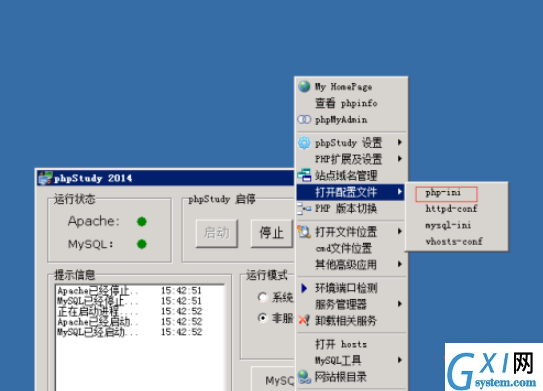Expand the 其他高级应用 submenu arrow

pyautogui.click(x=400, y=264)
